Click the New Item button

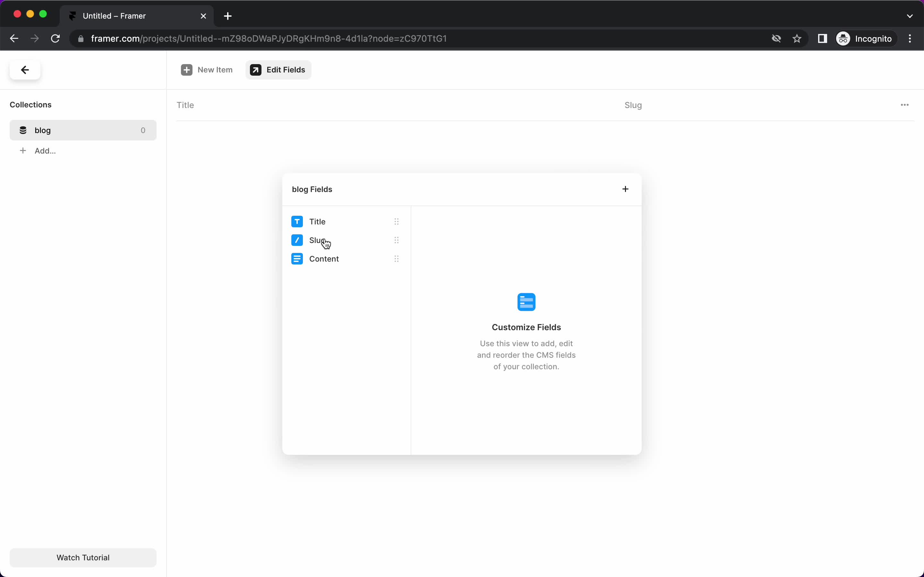point(207,69)
